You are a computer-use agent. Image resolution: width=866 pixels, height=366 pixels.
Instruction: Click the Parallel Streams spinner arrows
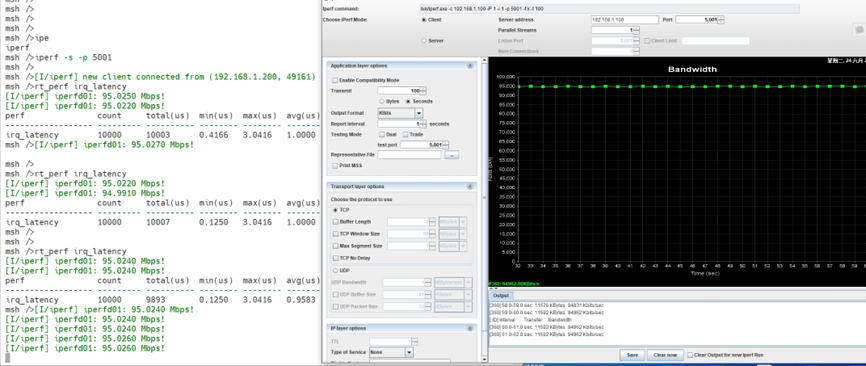click(636, 30)
